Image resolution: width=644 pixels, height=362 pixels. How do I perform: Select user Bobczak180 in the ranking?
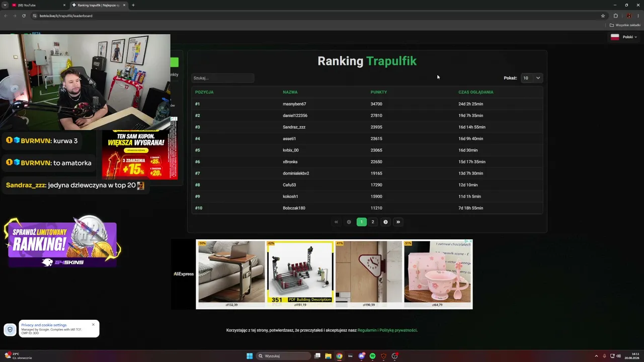[294, 208]
